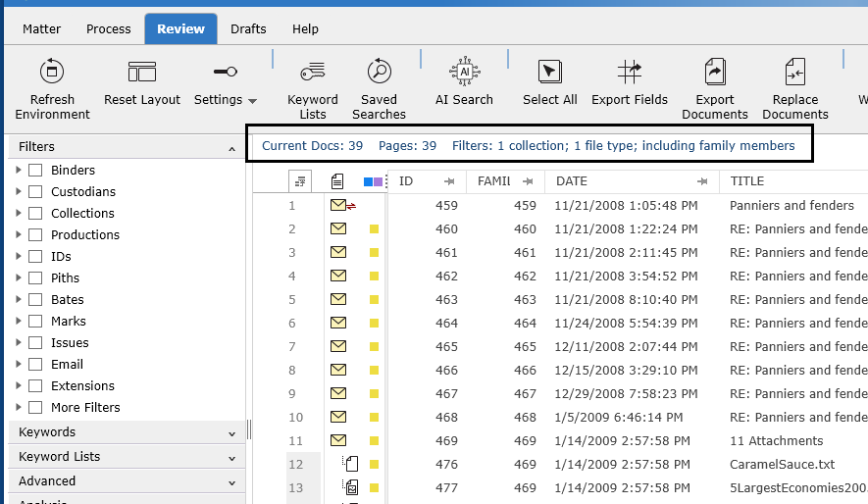
Task: Click the Reset Layout icon
Action: [142, 72]
